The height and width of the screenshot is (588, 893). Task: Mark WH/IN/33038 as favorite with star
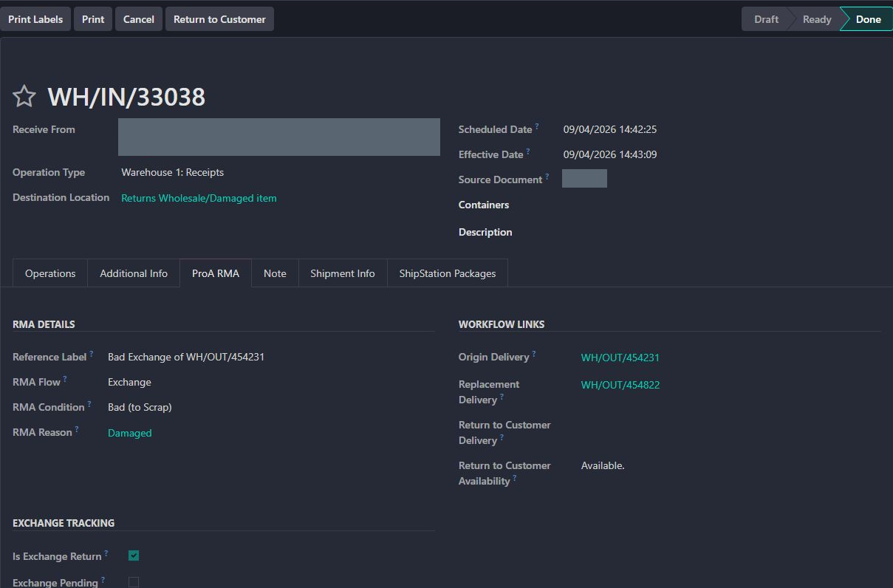click(x=24, y=96)
